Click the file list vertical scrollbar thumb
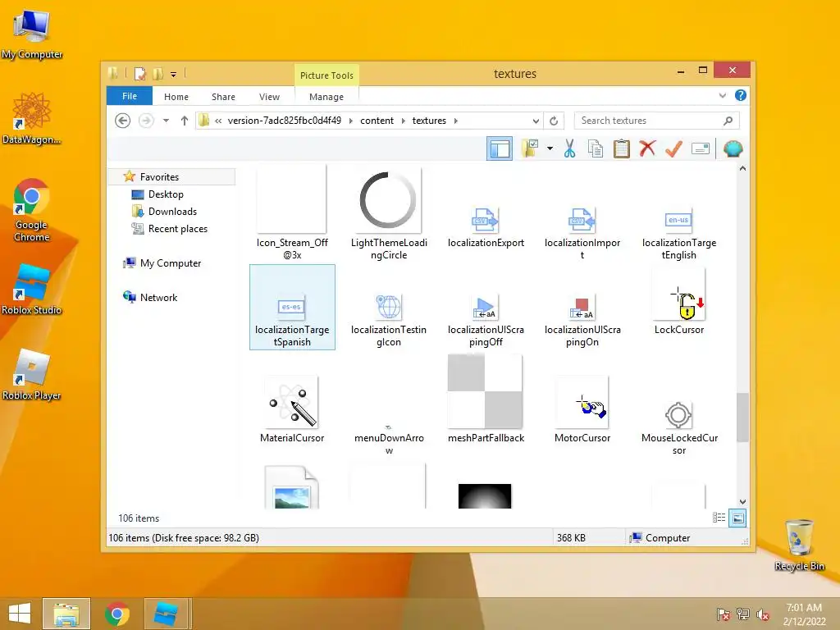Screen dimensions: 840x630 point(742,418)
